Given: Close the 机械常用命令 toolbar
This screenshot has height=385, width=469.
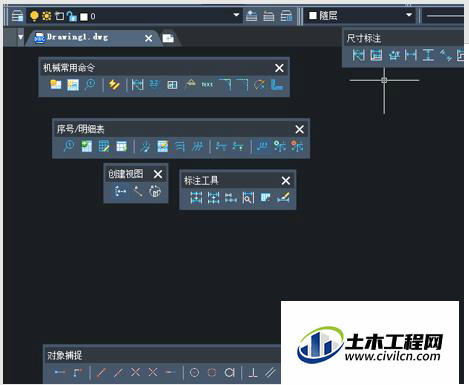Looking at the screenshot, I should (x=279, y=68).
